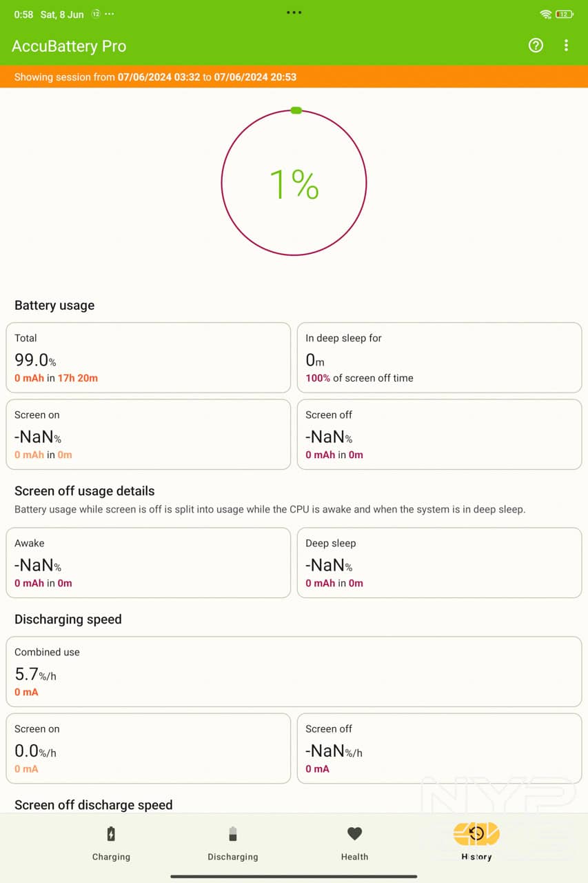
Task: Tap the orange session date banner
Action: click(294, 77)
